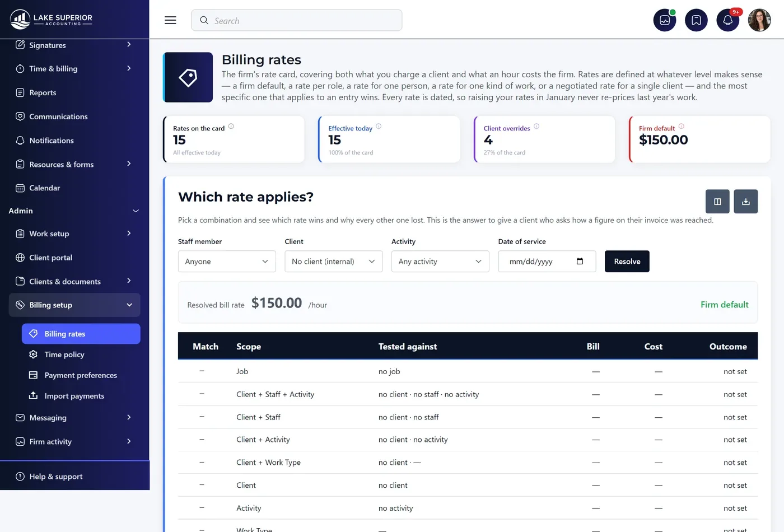The width and height of the screenshot is (784, 532).
Task: Click the magnifier search icon
Action: 204,20
